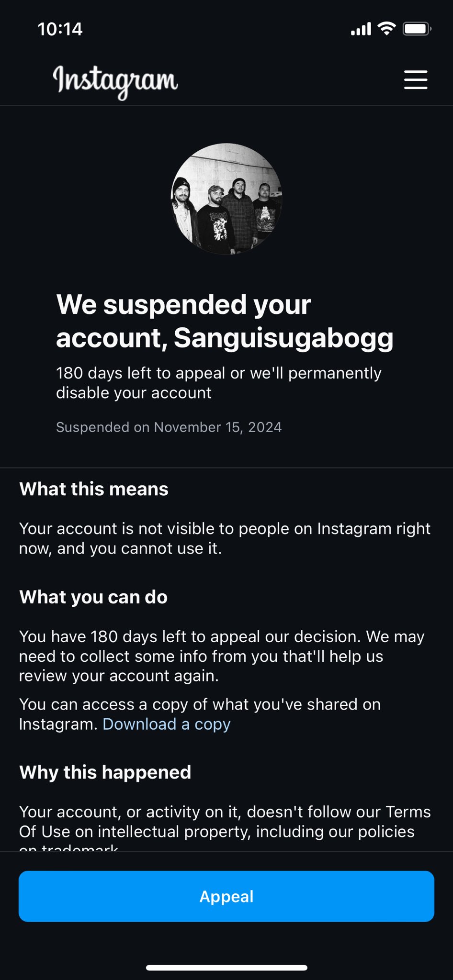The height and width of the screenshot is (980, 453).
Task: Tap the Instagram logo
Action: [x=115, y=80]
